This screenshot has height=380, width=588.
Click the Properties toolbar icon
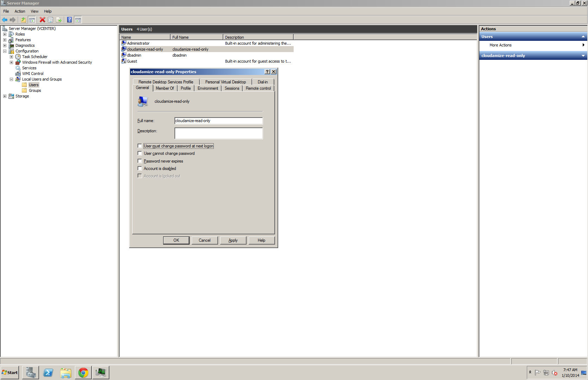pos(50,20)
